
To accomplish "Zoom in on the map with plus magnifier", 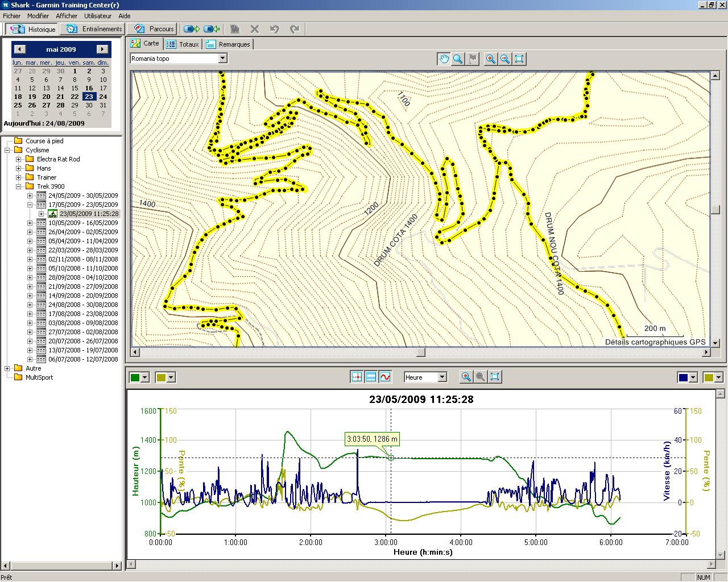I will coord(490,59).
